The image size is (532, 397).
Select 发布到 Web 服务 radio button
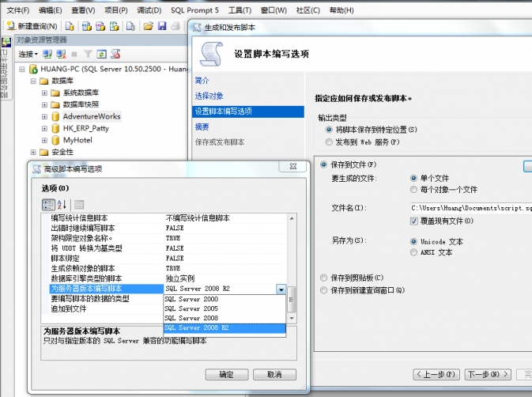point(329,142)
